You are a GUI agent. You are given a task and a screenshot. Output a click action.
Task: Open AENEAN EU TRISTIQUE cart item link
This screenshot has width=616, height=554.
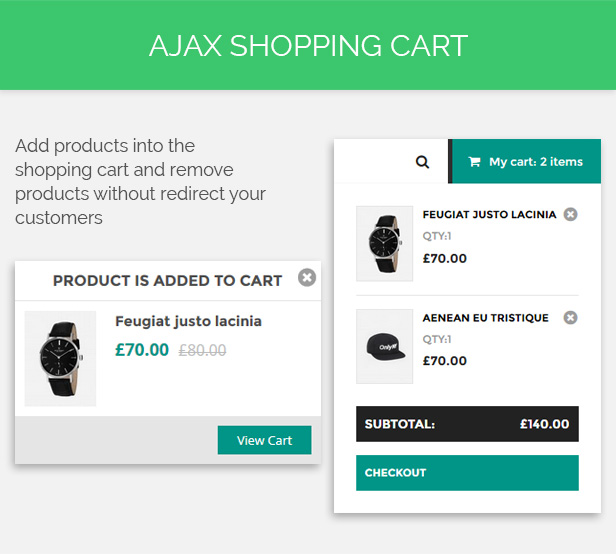pyautogui.click(x=485, y=318)
